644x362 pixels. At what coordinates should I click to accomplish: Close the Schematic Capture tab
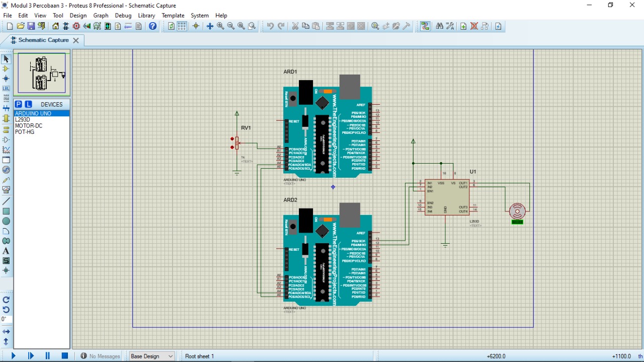[x=76, y=40]
